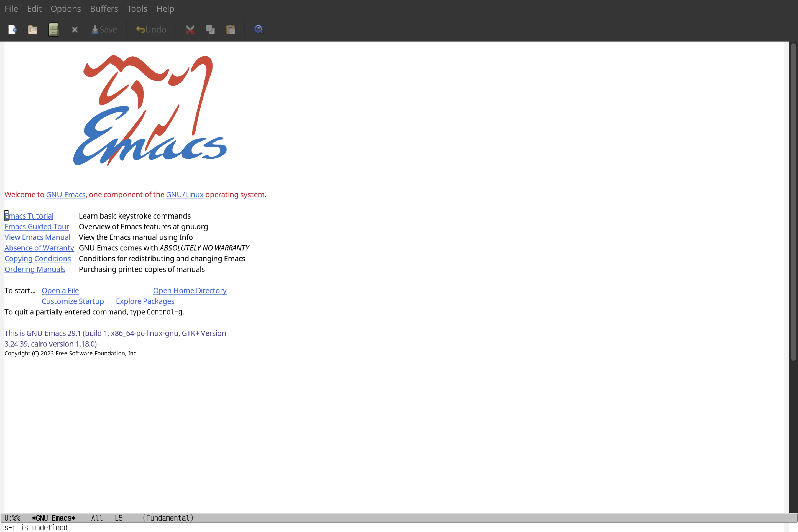Expand the Tools menu options

[x=137, y=8]
